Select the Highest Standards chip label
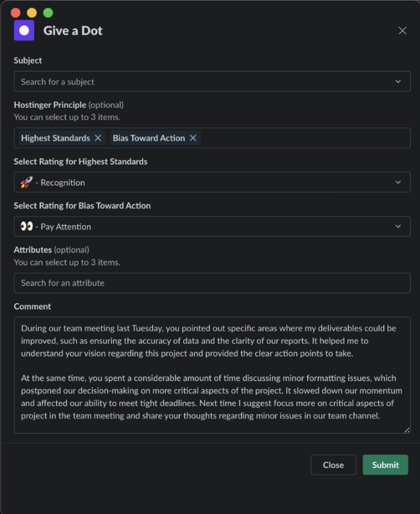The height and width of the screenshot is (514, 420). point(56,138)
